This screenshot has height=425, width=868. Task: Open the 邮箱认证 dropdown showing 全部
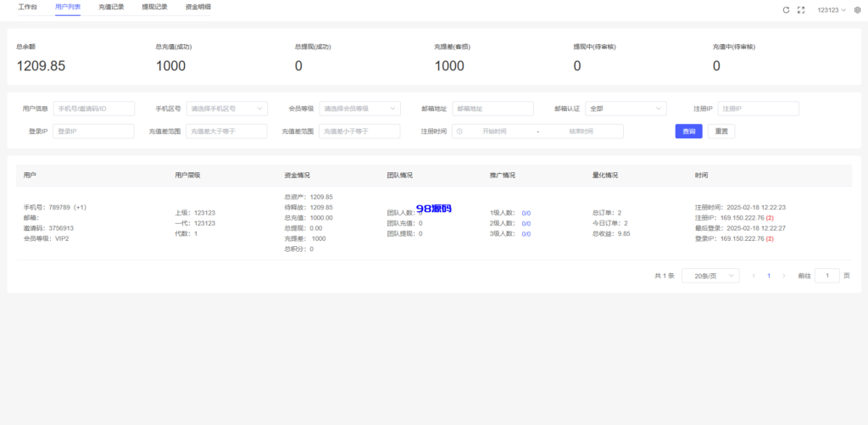[626, 109]
